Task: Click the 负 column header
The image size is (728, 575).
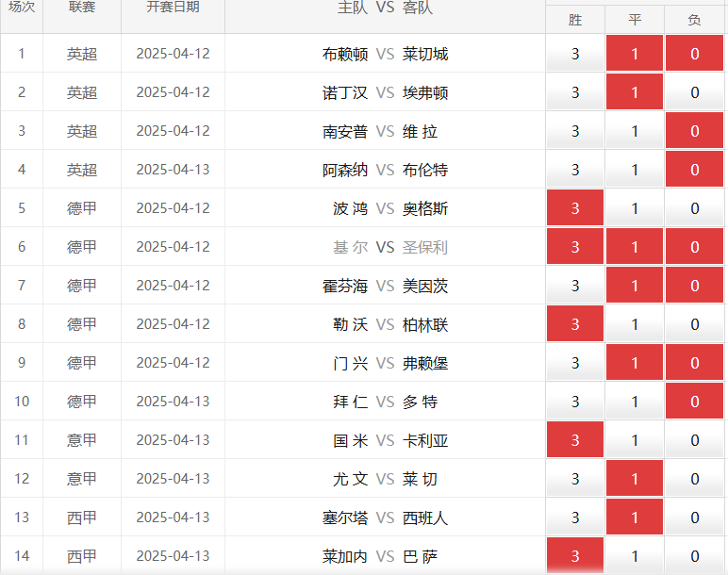Action: click(694, 20)
